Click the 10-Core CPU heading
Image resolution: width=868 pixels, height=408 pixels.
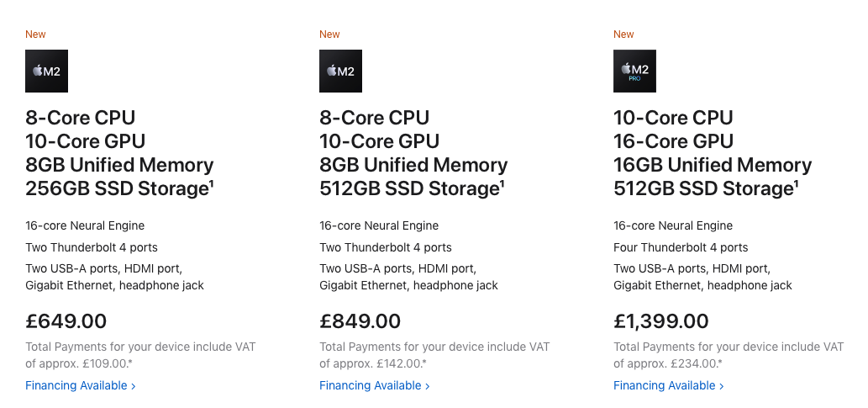673,118
